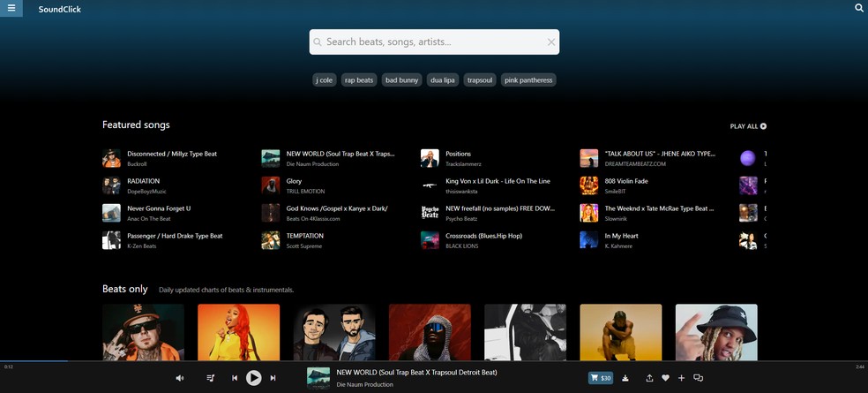Buy the beat for $30
The width and height of the screenshot is (868, 393).
[x=601, y=378]
